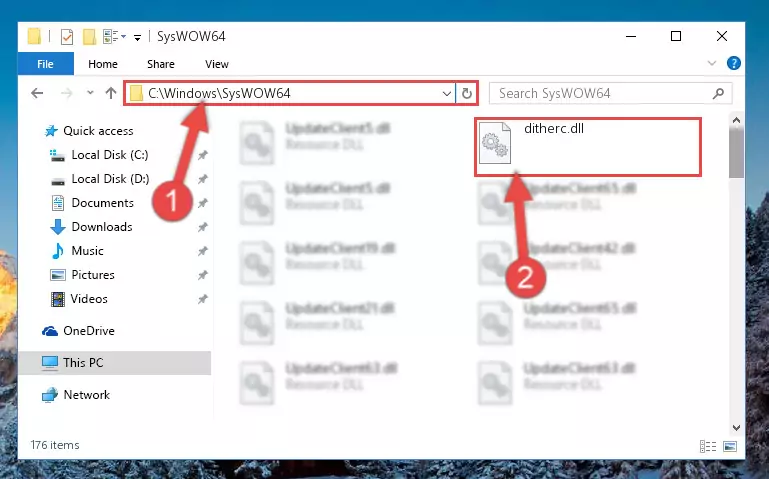Click the Search SysWOW64 field

tap(611, 93)
